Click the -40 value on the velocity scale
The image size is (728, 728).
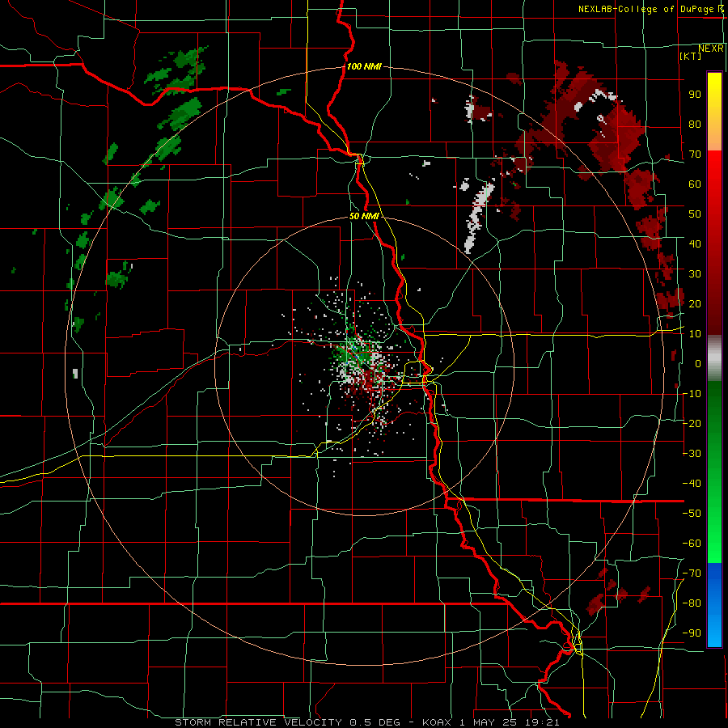point(692,484)
